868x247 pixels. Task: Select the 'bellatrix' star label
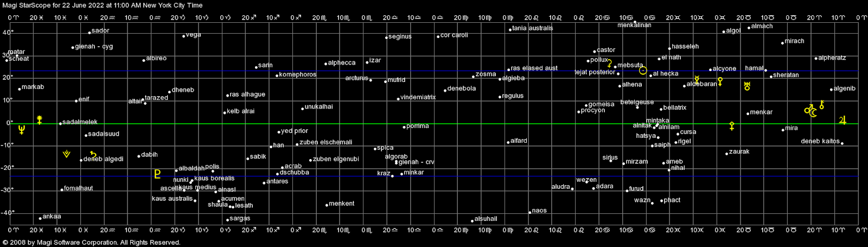tap(675, 108)
